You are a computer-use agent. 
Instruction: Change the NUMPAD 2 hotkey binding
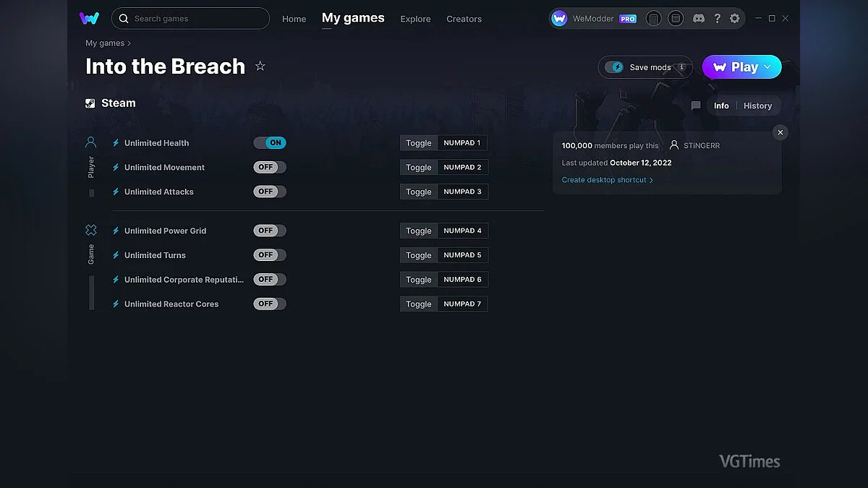(463, 168)
